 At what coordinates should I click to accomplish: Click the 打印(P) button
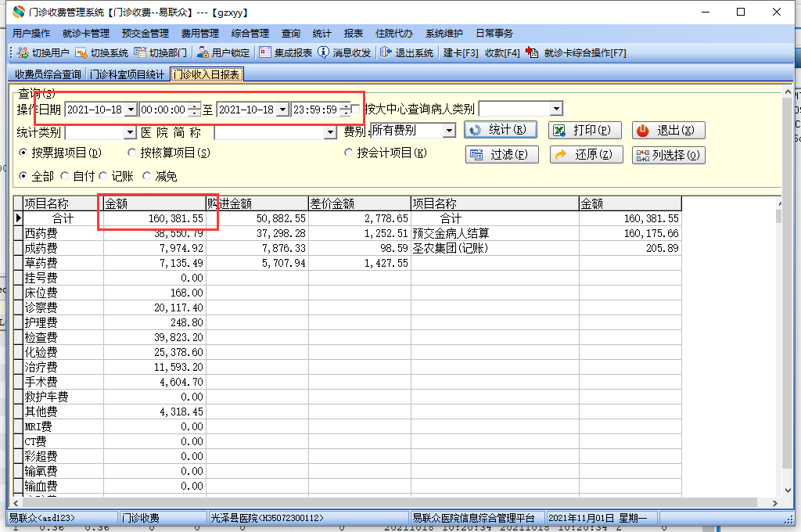click(x=585, y=131)
